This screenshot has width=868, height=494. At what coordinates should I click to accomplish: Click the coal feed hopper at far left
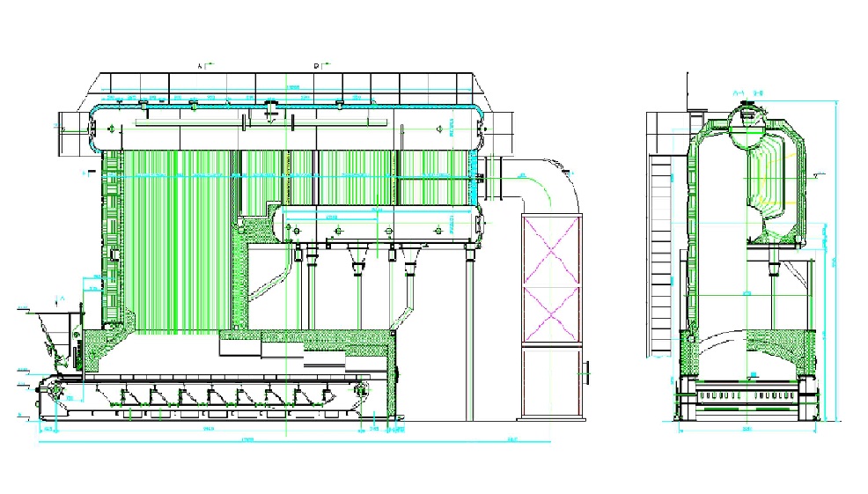53,333
